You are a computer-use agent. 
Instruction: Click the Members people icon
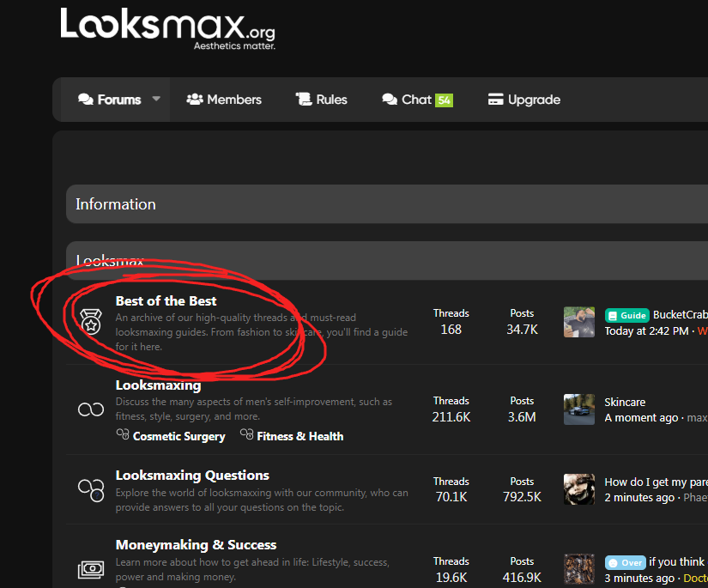(195, 100)
